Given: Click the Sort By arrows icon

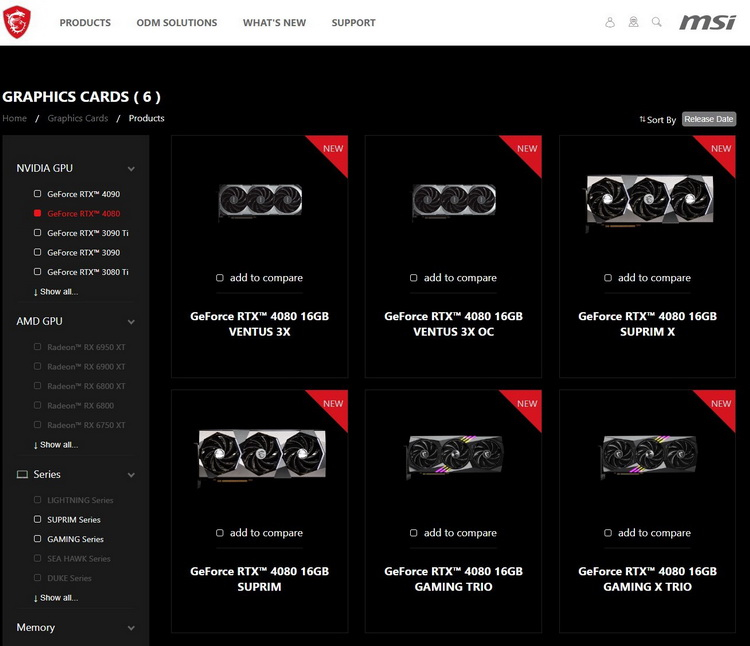Looking at the screenshot, I should click(642, 119).
